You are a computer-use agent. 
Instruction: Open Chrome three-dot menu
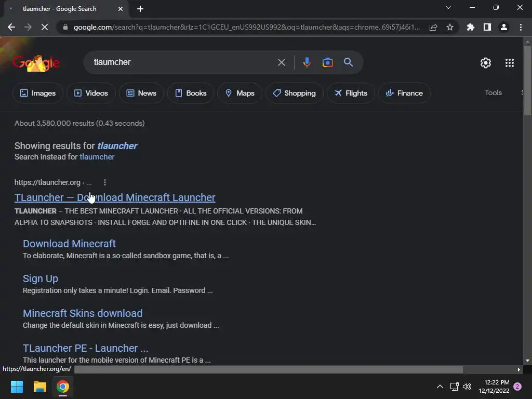(521, 27)
